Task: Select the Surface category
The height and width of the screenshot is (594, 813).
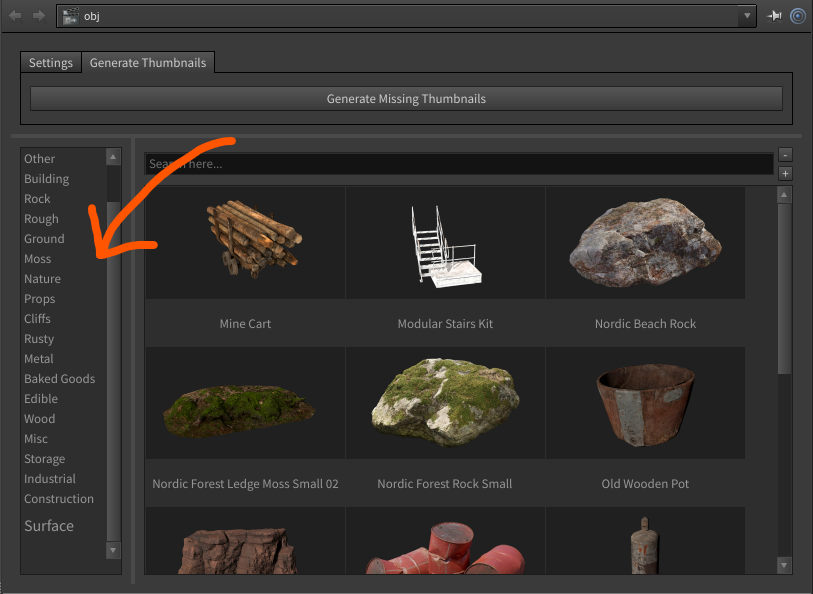Action: [49, 526]
